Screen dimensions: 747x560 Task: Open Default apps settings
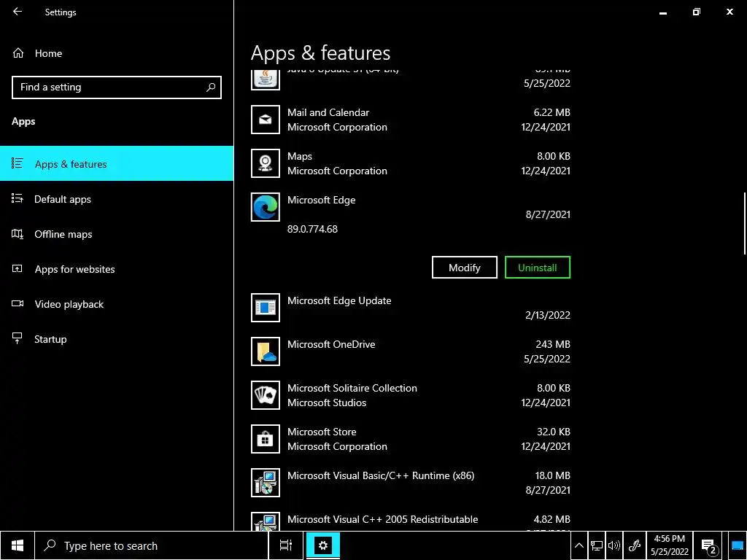(117, 199)
